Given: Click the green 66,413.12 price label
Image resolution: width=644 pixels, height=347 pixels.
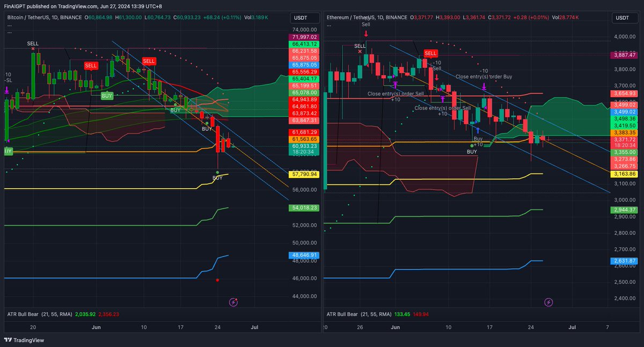Looking at the screenshot, I should click(305, 43).
